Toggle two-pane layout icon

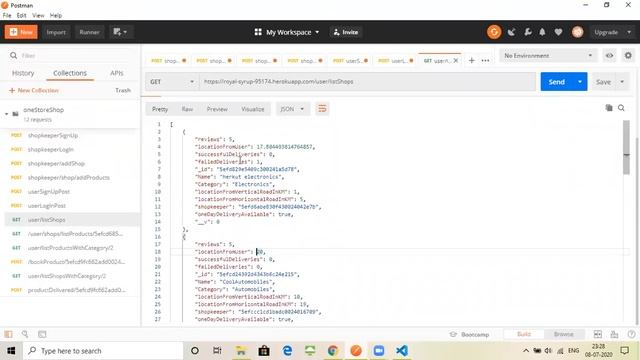pyautogui.click(x=598, y=334)
